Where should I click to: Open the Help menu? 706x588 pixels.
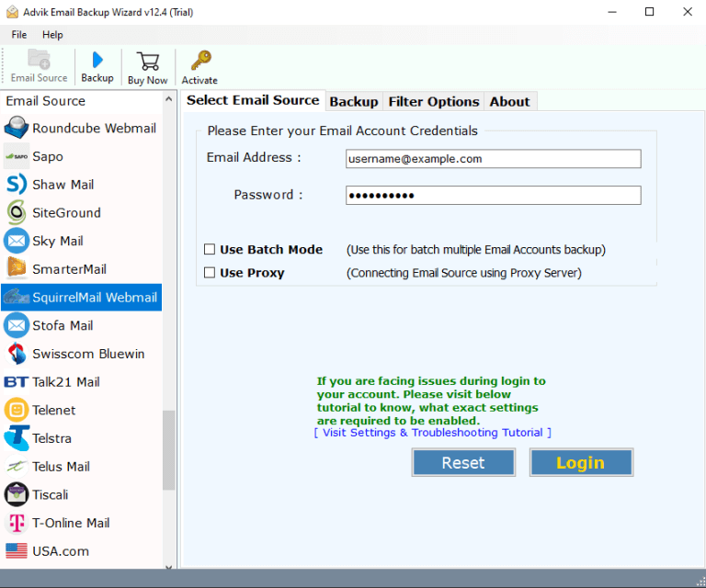(52, 34)
